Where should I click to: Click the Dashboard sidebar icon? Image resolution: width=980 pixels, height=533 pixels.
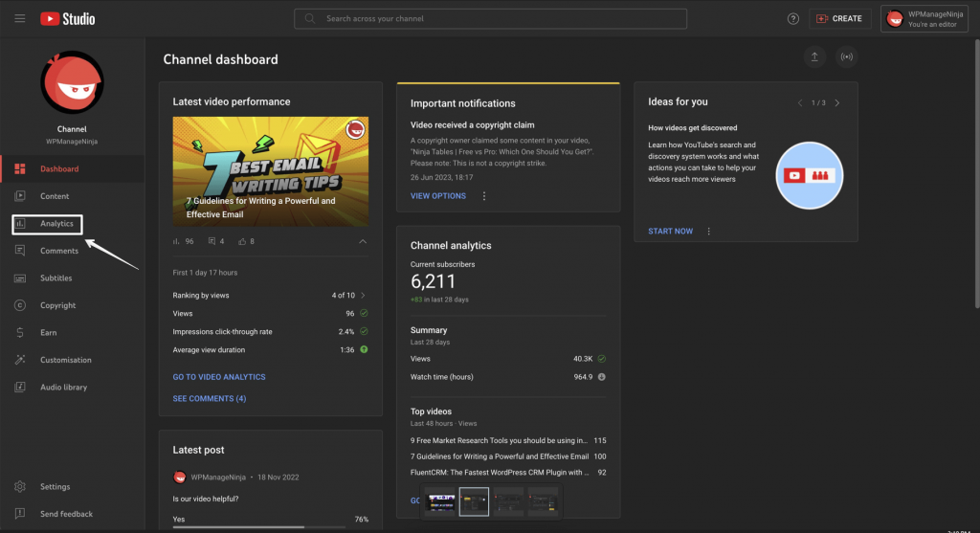click(20, 168)
